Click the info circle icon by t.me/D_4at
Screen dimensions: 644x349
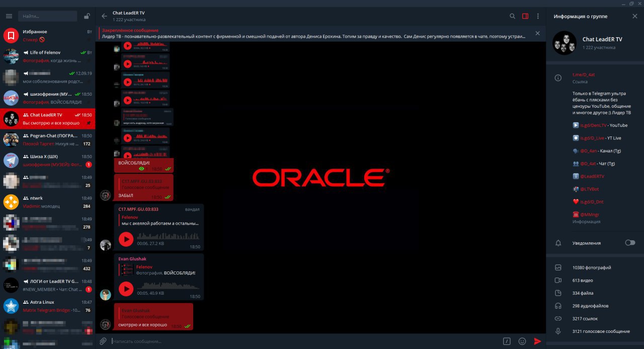click(558, 78)
